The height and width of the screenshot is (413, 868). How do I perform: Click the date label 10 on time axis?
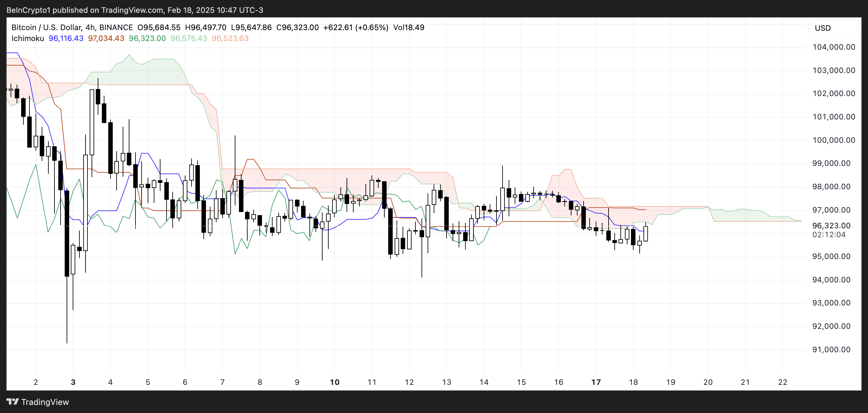tap(334, 382)
